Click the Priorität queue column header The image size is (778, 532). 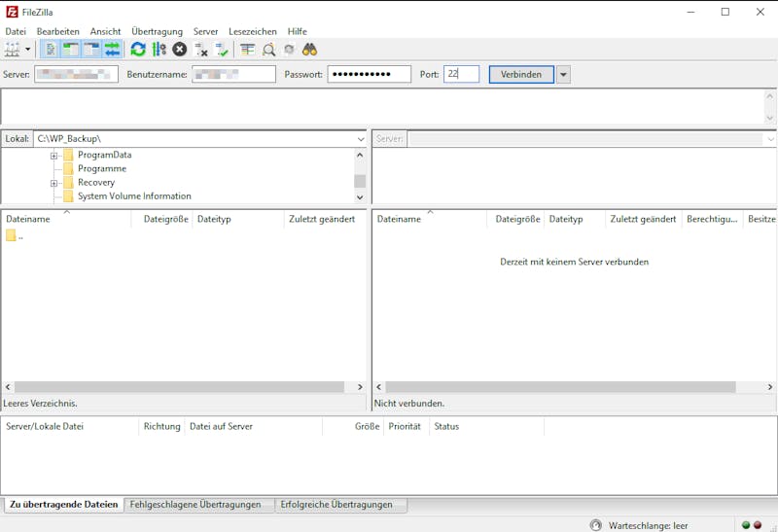[405, 426]
